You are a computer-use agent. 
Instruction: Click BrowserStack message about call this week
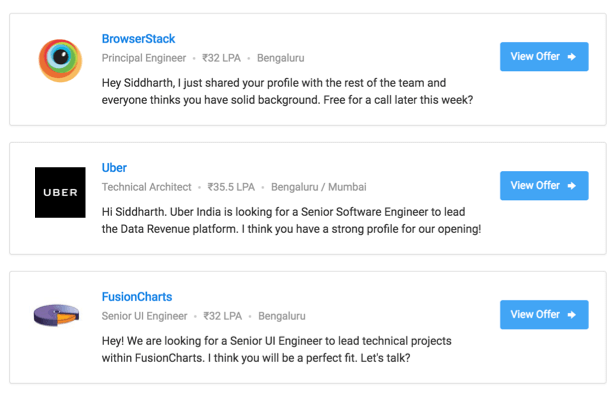tap(287, 91)
